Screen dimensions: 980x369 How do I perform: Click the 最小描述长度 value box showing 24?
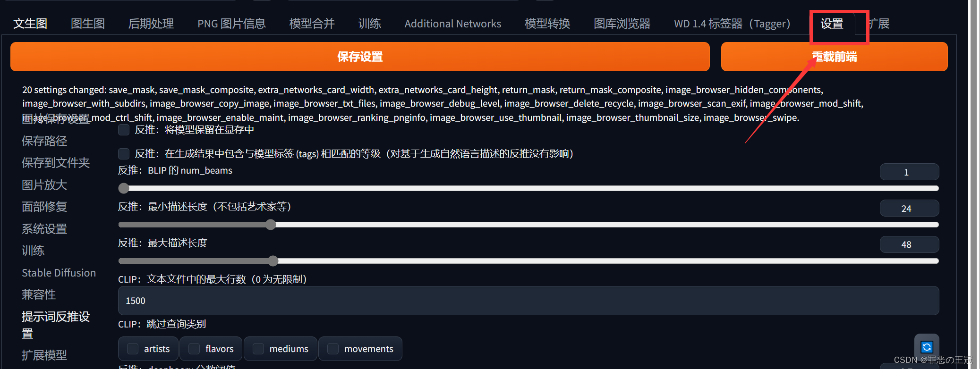[x=909, y=208]
